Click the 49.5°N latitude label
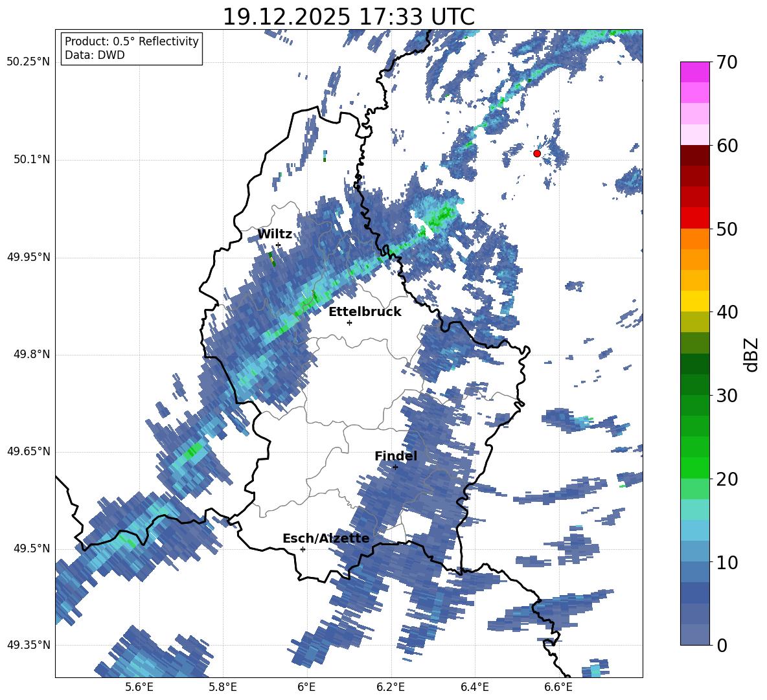Screen dimensions: 767x700 click(x=31, y=548)
